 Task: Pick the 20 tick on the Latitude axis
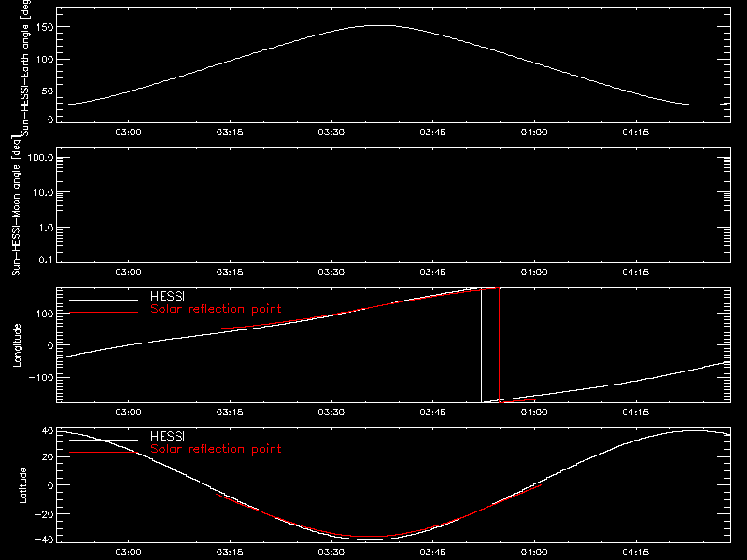coord(48,457)
